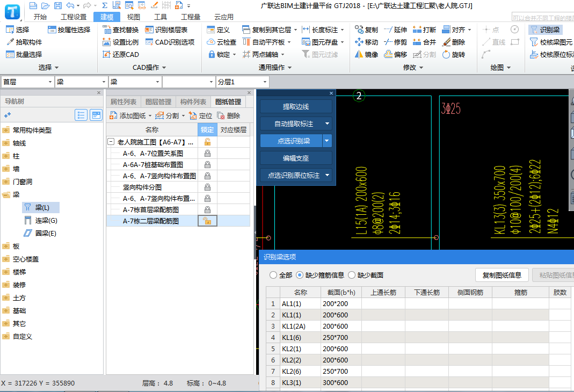Open 查找替换 find and replace
574x392 pixels.
(121, 30)
